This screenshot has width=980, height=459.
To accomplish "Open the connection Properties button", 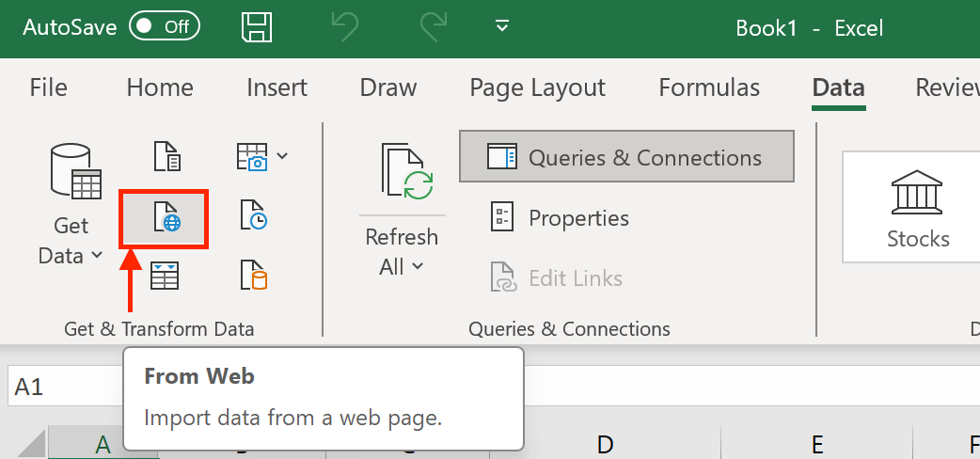I will point(560,217).
